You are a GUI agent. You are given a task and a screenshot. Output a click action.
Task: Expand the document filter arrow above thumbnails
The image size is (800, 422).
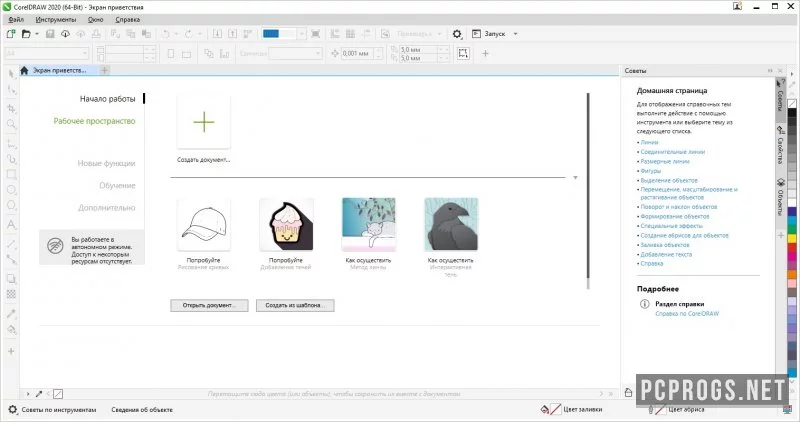click(x=575, y=178)
